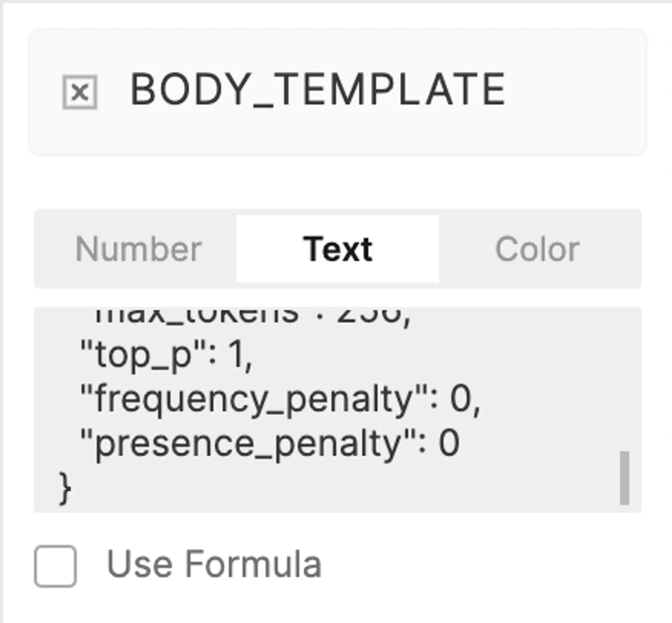The height and width of the screenshot is (623, 672).
Task: Select the Text type tab
Action: pyautogui.click(x=338, y=249)
